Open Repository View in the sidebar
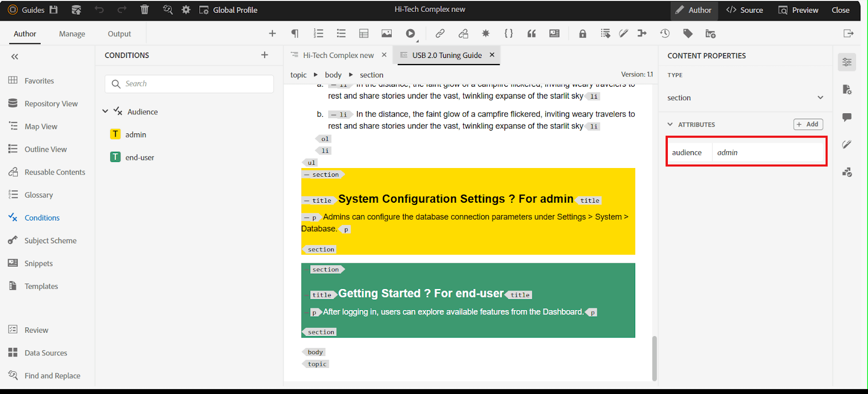Image resolution: width=868 pixels, height=394 pixels. point(51,104)
